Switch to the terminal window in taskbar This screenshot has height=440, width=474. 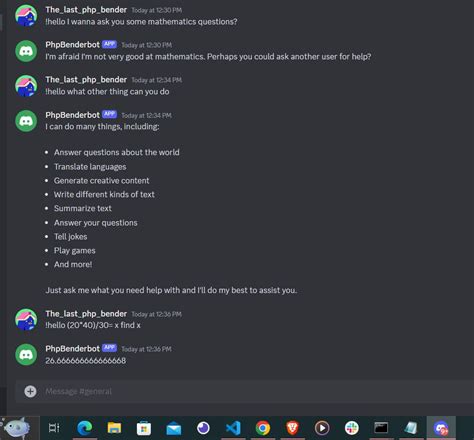tap(381, 428)
